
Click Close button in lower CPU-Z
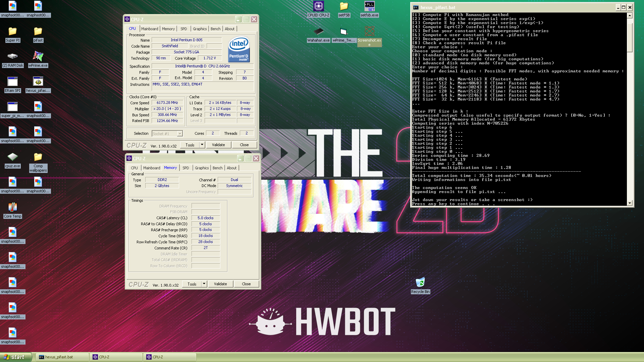click(246, 284)
